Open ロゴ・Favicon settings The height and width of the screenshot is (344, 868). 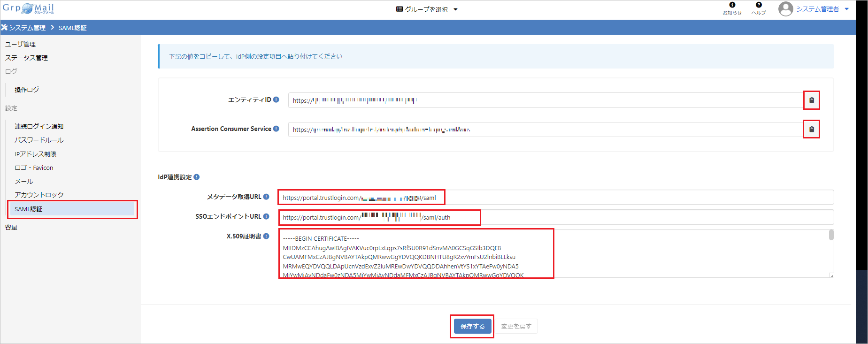coord(34,168)
